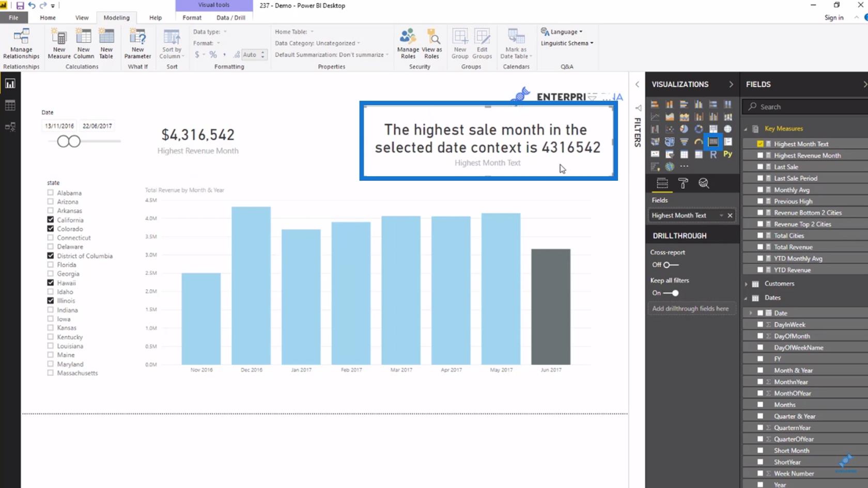Expand the Customers table
Viewport: 868px width, 488px height.
(x=746, y=284)
